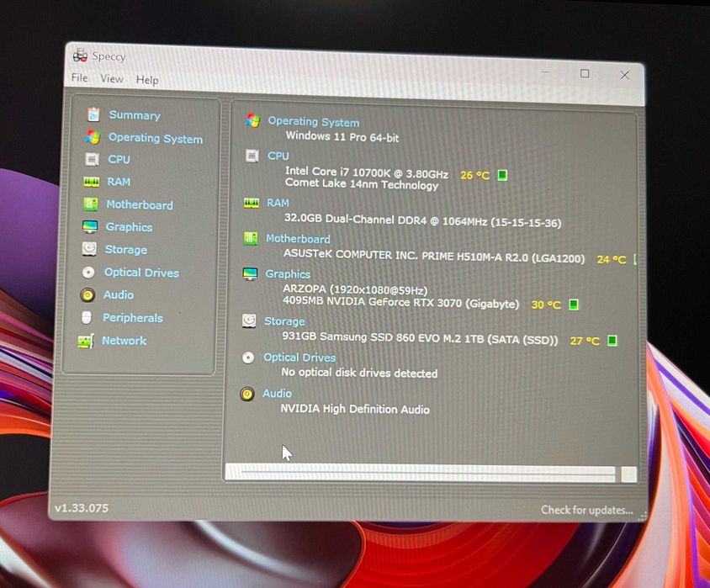Click the Storage drive icon in summary panel
The width and height of the screenshot is (710, 588).
click(249, 320)
